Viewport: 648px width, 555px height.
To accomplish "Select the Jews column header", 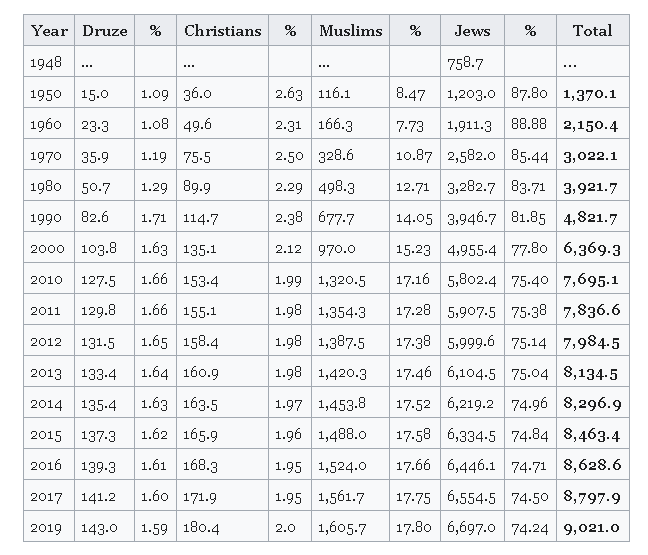I will [x=472, y=31].
